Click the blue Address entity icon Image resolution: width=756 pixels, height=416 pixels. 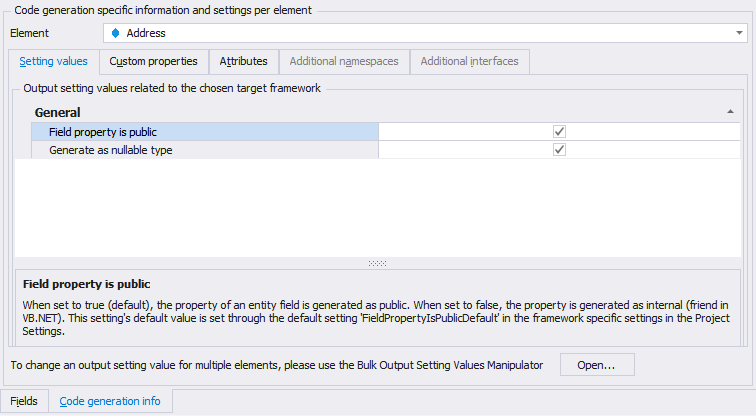(115, 33)
